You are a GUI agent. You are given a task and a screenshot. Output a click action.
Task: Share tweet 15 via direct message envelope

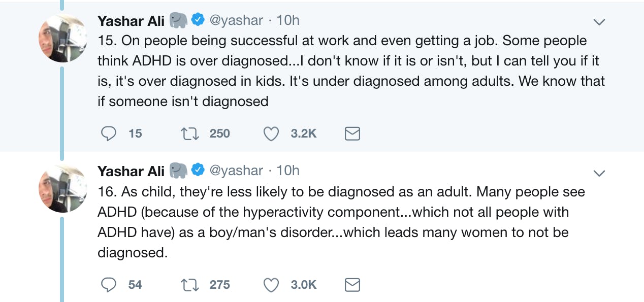[x=352, y=133]
